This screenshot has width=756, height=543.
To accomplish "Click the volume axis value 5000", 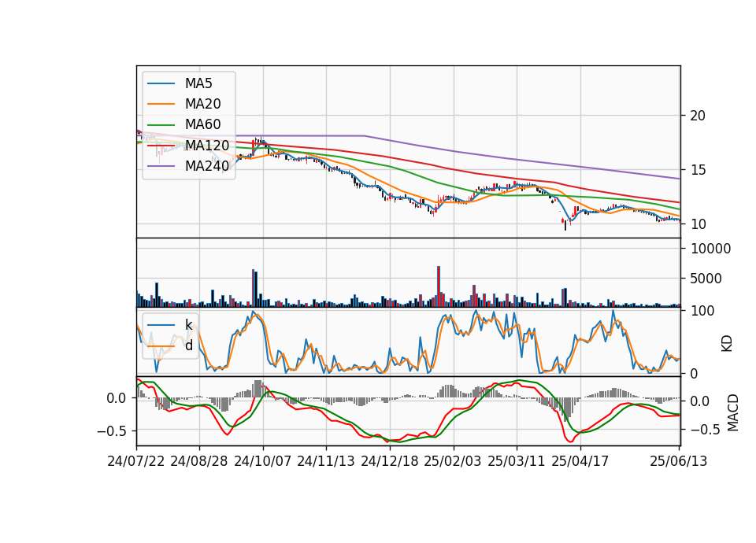I will click(706, 279).
